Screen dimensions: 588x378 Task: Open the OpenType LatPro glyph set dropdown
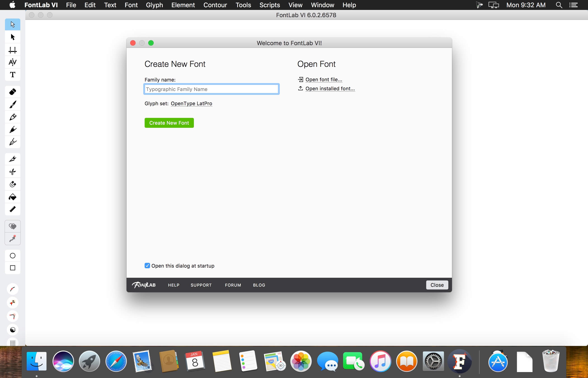pos(191,104)
